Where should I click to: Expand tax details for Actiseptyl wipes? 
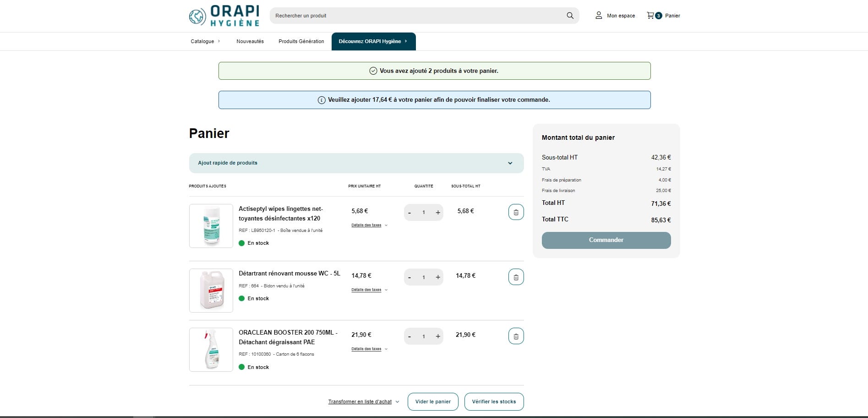coord(370,225)
